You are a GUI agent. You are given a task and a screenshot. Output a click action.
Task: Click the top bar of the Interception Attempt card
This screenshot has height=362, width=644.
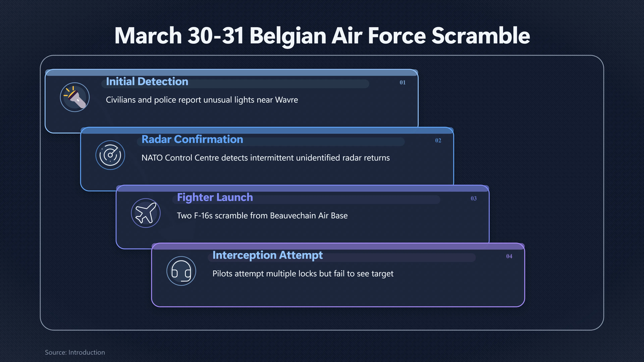click(338, 246)
